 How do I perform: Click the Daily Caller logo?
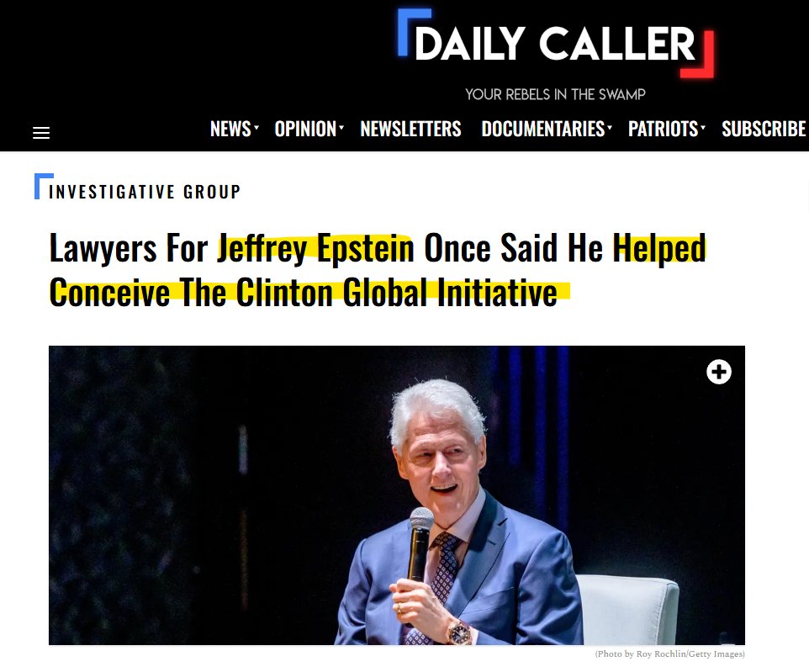click(x=556, y=44)
